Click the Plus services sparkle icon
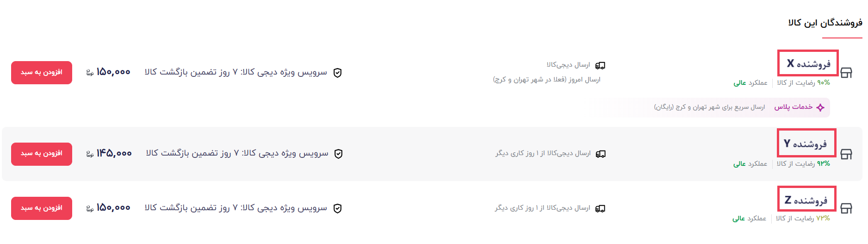Image resolution: width=868 pixels, height=244 pixels. tap(820, 107)
